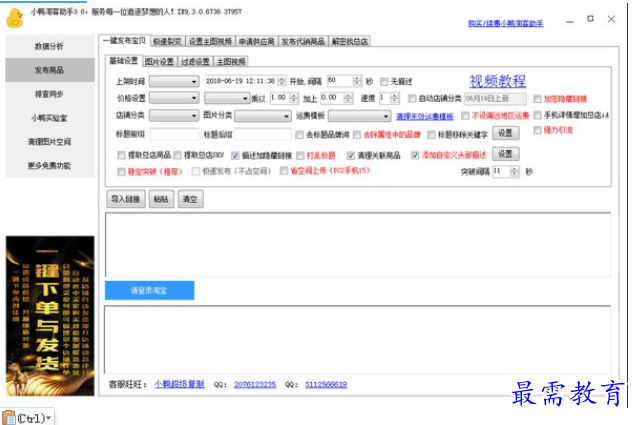Enable the 提取总店SKU checkbox

tap(177, 155)
